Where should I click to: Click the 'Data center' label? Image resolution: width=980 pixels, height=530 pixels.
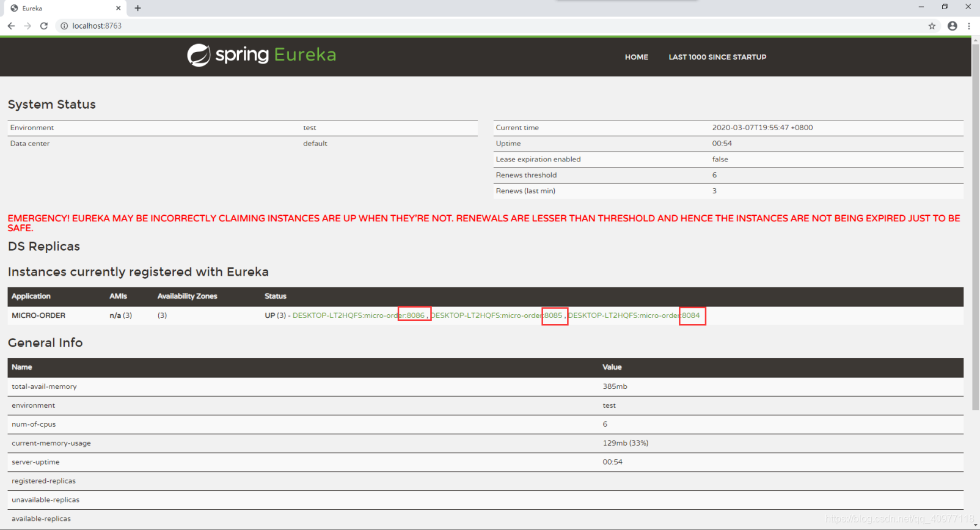(x=30, y=144)
